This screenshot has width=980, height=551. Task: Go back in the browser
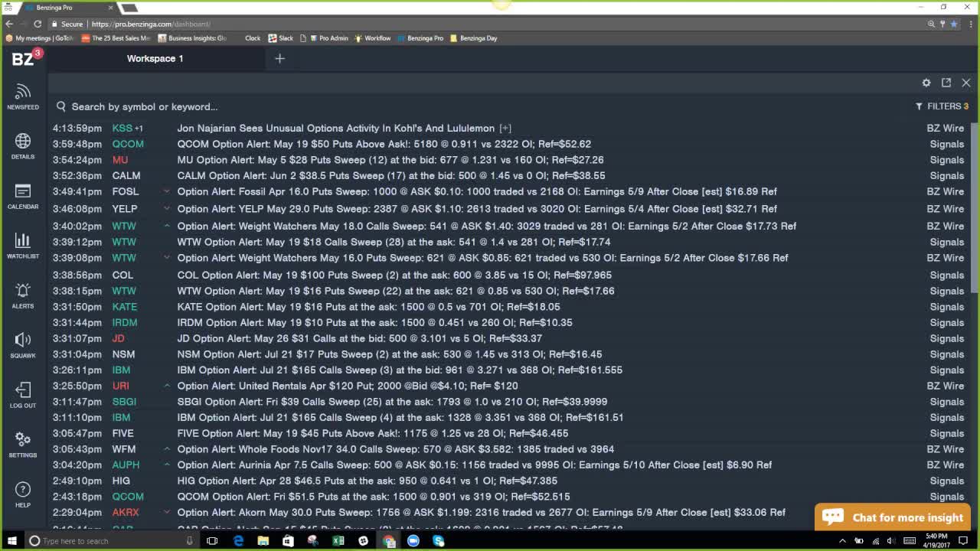pyautogui.click(x=9, y=24)
